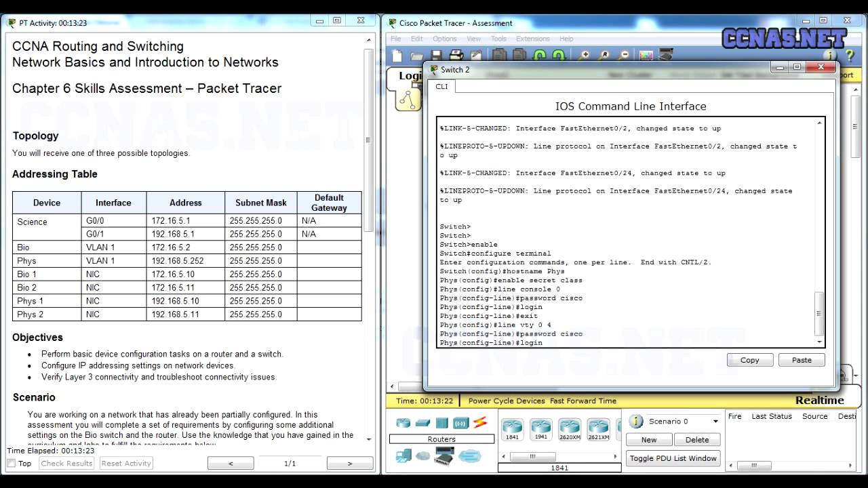The width and height of the screenshot is (868, 488).
Task: Open the File menu
Action: coord(396,39)
